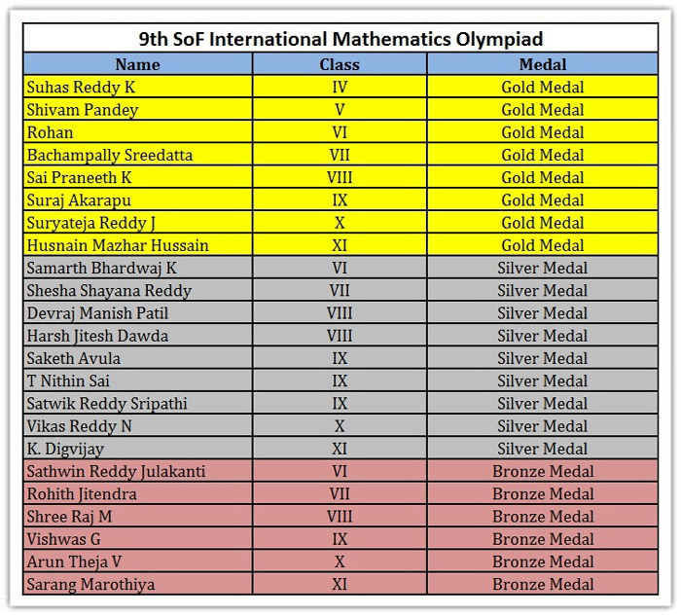
Task: Select the 'Husnain Mazhar Hussain' name cell
Action: (x=118, y=245)
